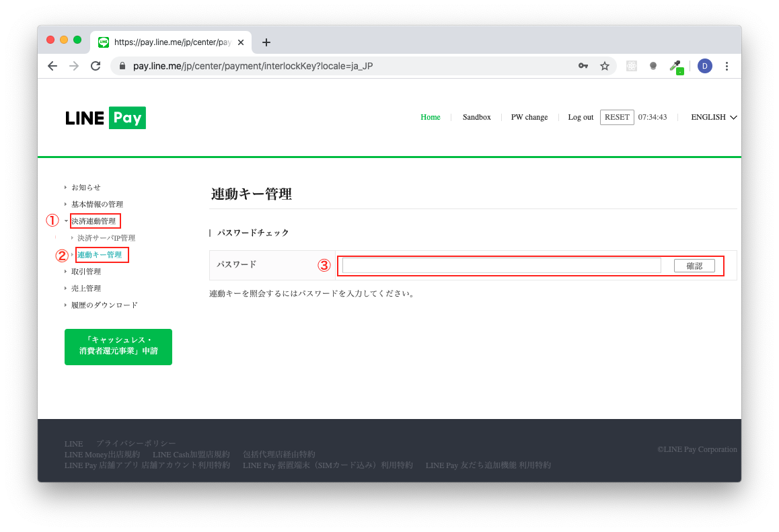Bookmark the page with the star icon

pos(605,66)
